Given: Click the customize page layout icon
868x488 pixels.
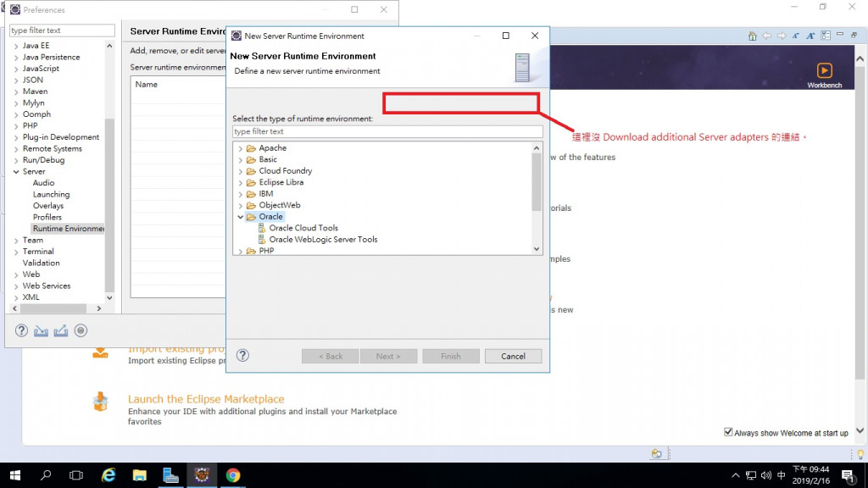Looking at the screenshot, I should point(826,36).
